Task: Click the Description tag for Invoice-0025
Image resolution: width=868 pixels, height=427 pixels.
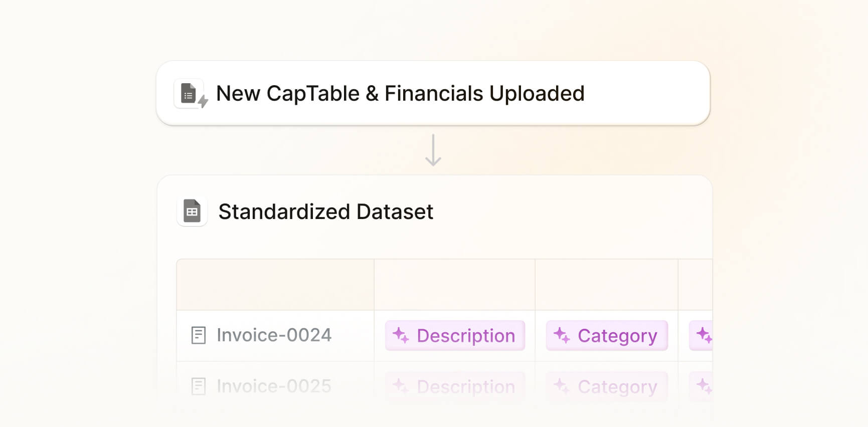Action: click(x=455, y=387)
